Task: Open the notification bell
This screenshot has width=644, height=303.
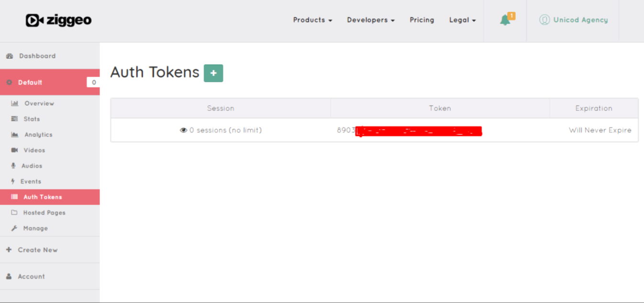Action: (x=505, y=20)
